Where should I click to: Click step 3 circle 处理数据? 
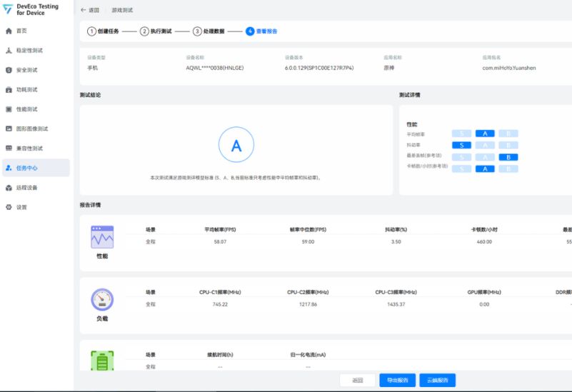tap(197, 31)
